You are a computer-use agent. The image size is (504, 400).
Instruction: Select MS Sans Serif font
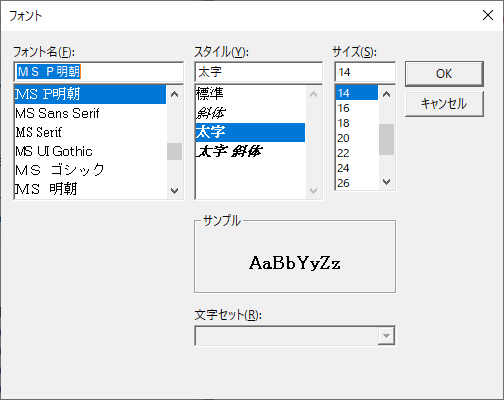tap(90, 113)
